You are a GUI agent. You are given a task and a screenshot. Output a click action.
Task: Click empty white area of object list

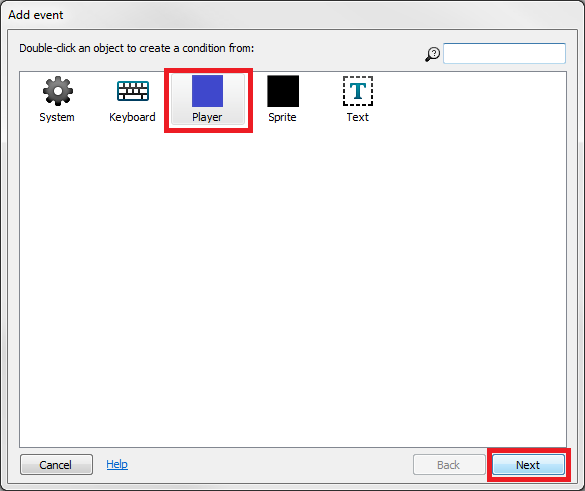(292, 284)
